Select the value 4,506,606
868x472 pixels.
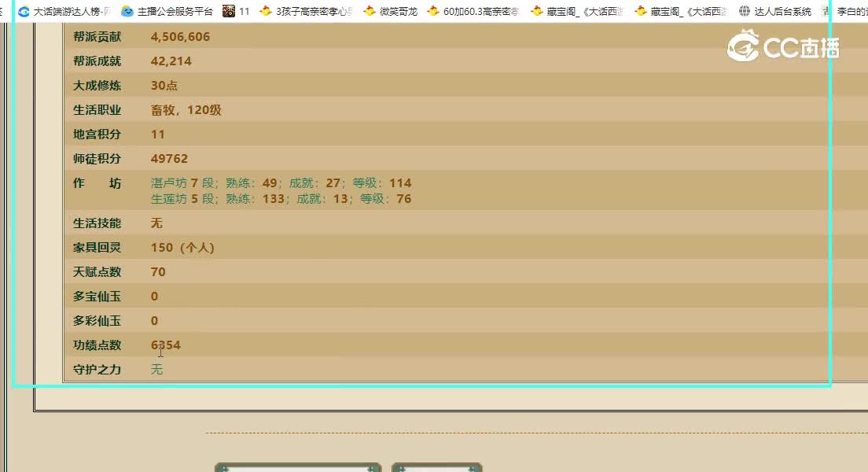181,36
